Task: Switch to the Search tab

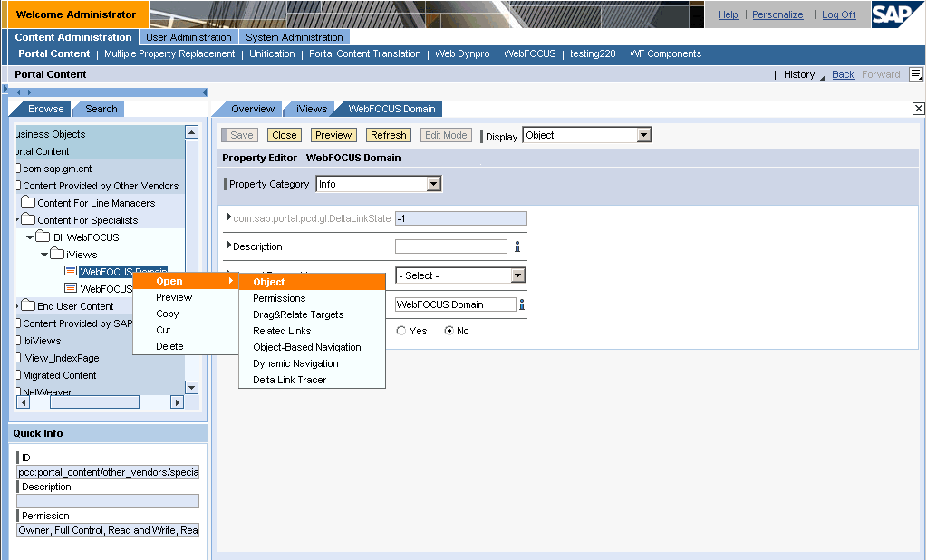Action: point(101,109)
